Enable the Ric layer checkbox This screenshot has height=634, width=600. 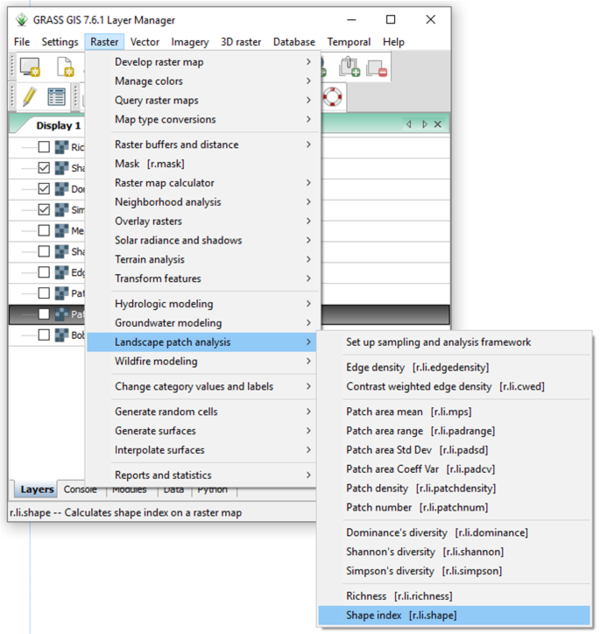(x=44, y=147)
